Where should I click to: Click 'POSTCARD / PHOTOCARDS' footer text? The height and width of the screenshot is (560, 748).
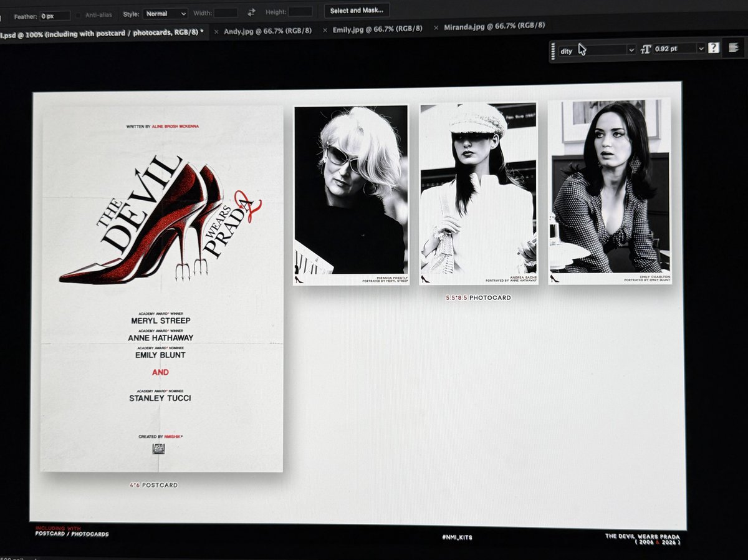[72, 534]
